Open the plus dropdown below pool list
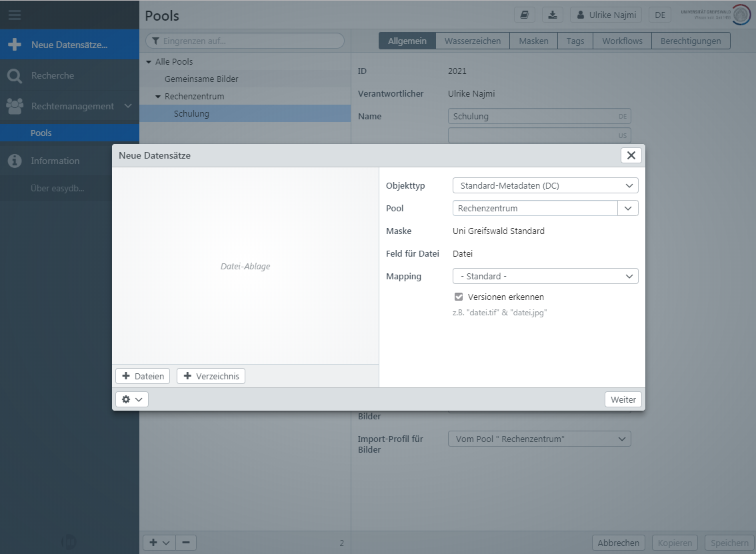Screen dimensions: 756x554 click(x=159, y=543)
